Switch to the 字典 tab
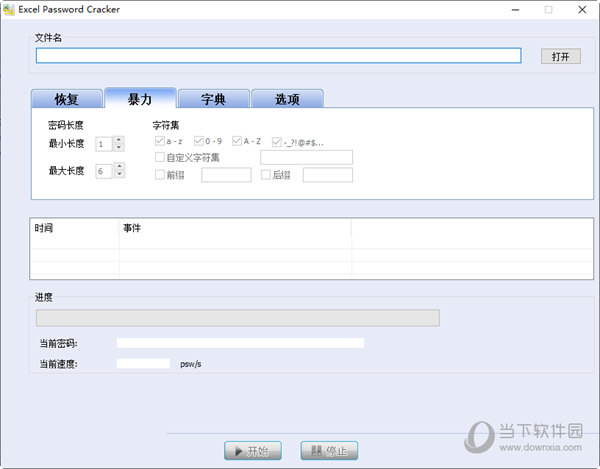 tap(214, 99)
